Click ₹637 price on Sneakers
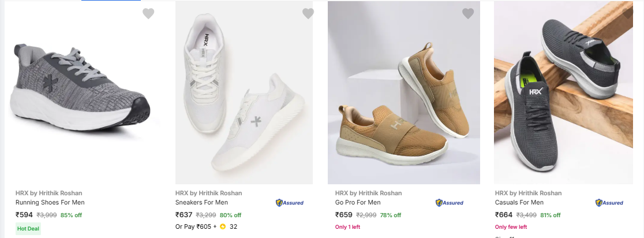Viewport: 644px width, 238px height. click(184, 215)
